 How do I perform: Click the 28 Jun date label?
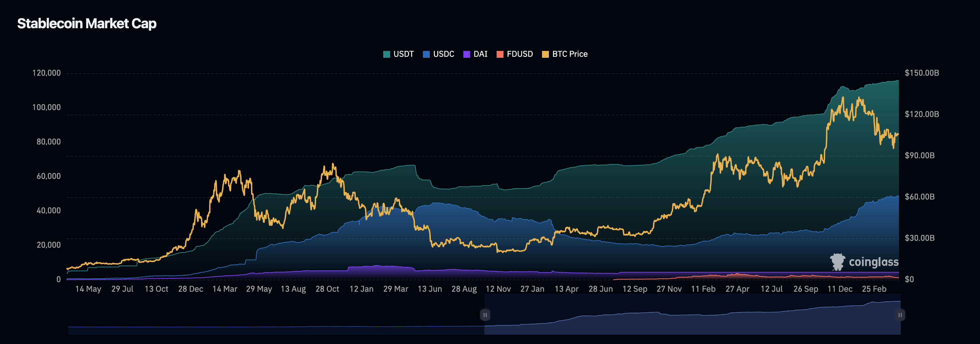[601, 289]
